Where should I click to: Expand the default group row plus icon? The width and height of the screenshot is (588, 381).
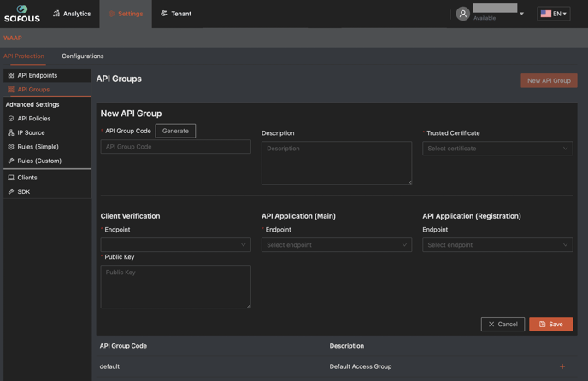point(562,366)
